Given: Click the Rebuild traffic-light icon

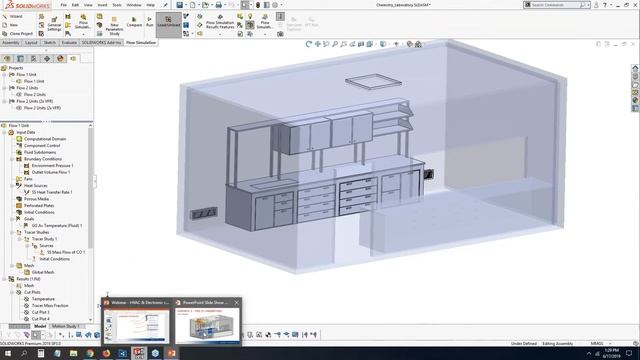Looking at the screenshot, I should 258,5.
